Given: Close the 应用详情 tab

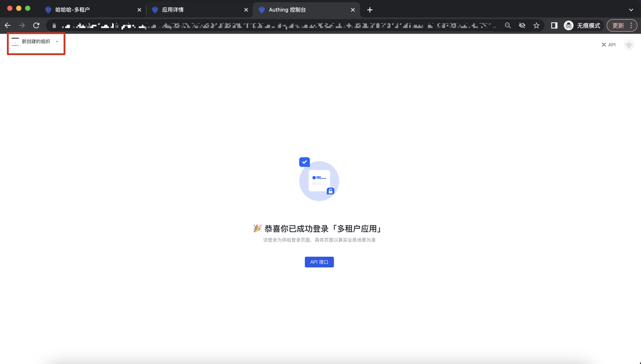Looking at the screenshot, I should coord(246,10).
